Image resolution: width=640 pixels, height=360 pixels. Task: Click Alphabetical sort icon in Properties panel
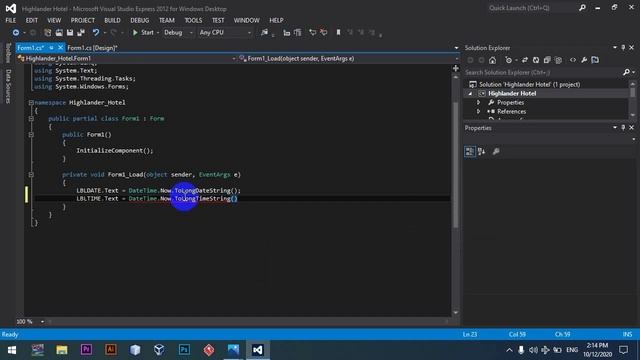(x=482, y=151)
